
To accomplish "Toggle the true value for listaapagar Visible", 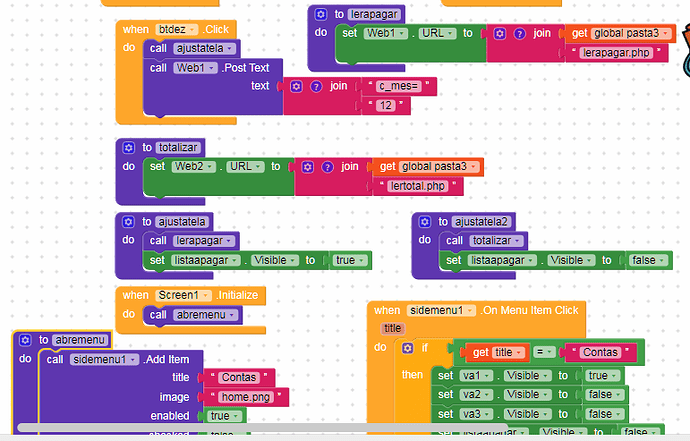I will (350, 261).
